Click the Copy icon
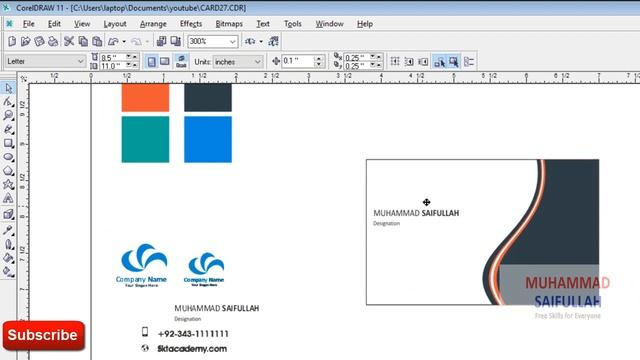The width and height of the screenshot is (640, 360). tap(83, 41)
